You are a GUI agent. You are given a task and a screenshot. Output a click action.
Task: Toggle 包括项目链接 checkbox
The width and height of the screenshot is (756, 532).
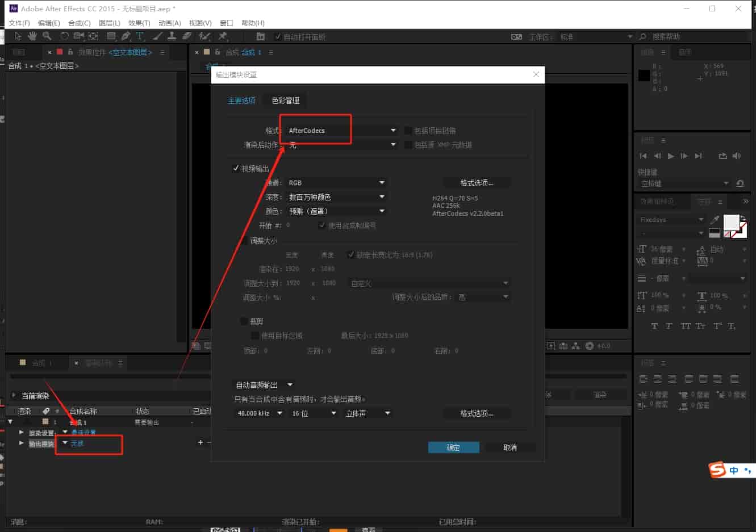408,130
